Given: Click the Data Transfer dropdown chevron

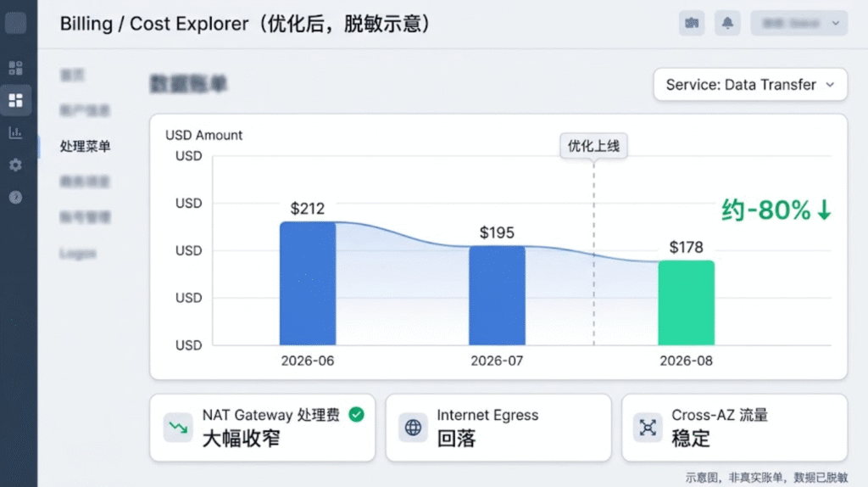Looking at the screenshot, I should pos(830,85).
